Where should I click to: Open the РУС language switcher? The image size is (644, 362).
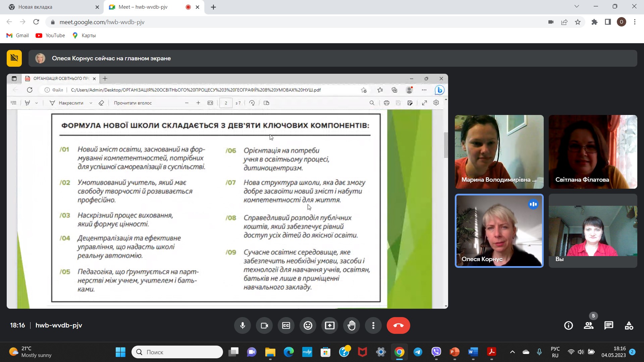[555, 352]
